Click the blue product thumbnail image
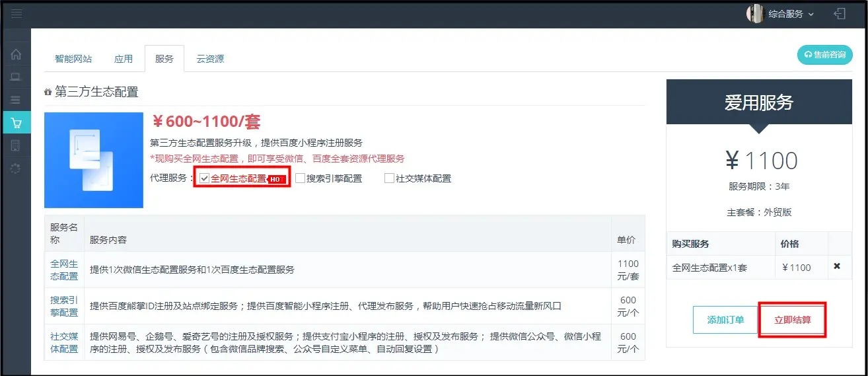This screenshot has height=376, width=868. tap(94, 160)
